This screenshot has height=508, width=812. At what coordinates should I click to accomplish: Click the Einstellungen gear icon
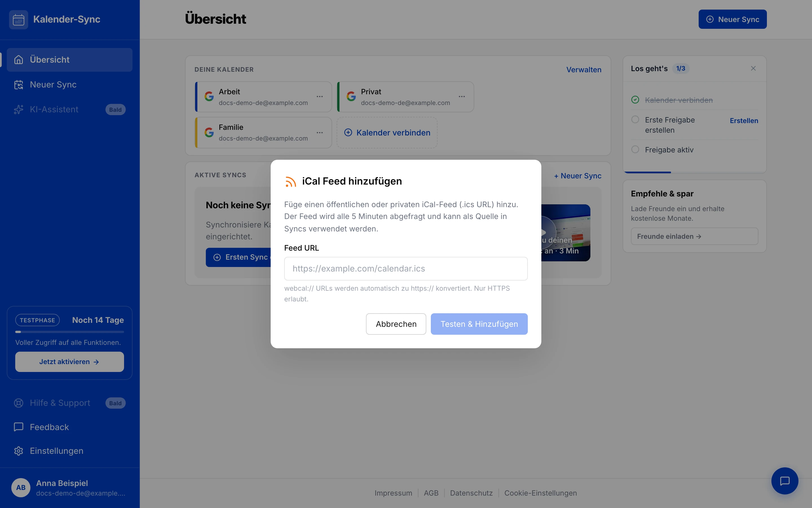pyautogui.click(x=18, y=451)
